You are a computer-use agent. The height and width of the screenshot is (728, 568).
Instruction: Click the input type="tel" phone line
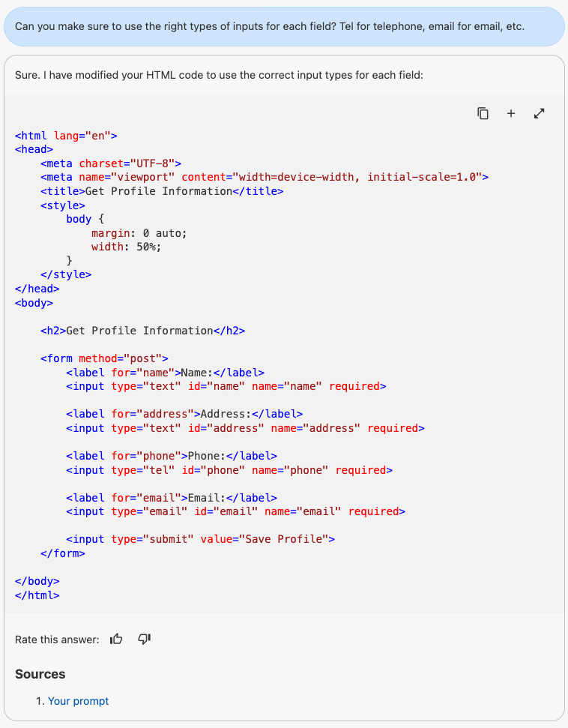click(229, 470)
